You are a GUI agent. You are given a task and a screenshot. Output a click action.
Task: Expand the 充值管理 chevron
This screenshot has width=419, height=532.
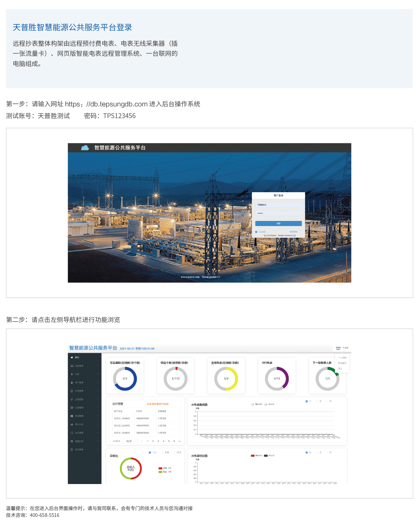pyautogui.click(x=98, y=407)
